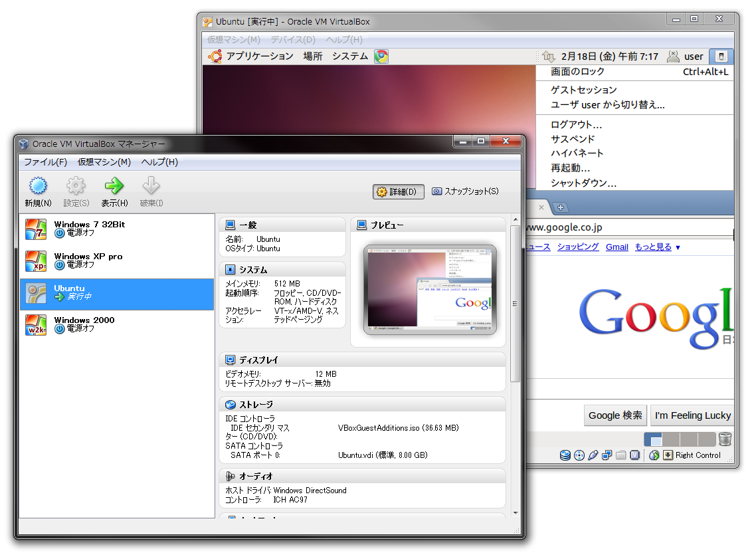Viewport: 756px width, 553px height.
Task: Select the Windows XP pro machine
Action: click(x=117, y=261)
